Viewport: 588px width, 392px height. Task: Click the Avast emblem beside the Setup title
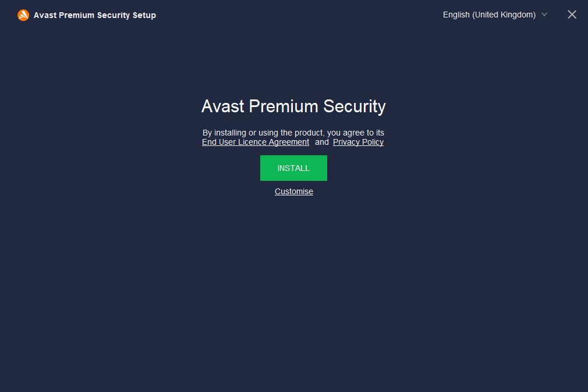pos(23,15)
